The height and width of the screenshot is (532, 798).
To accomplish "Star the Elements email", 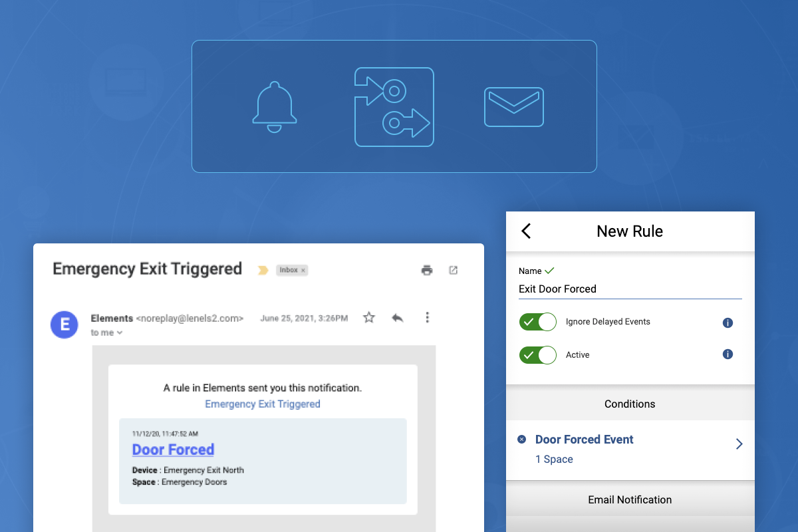I will (369, 318).
